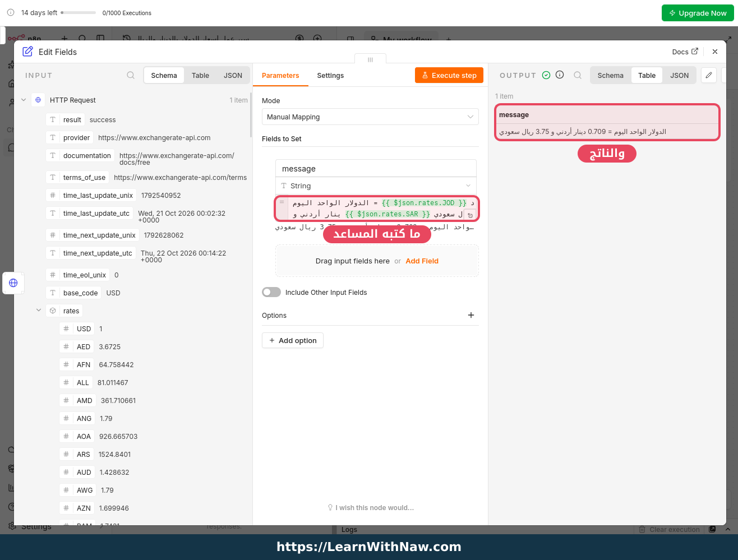Click the expression expand icon in message value
This screenshot has height=560, width=738.
470,215
